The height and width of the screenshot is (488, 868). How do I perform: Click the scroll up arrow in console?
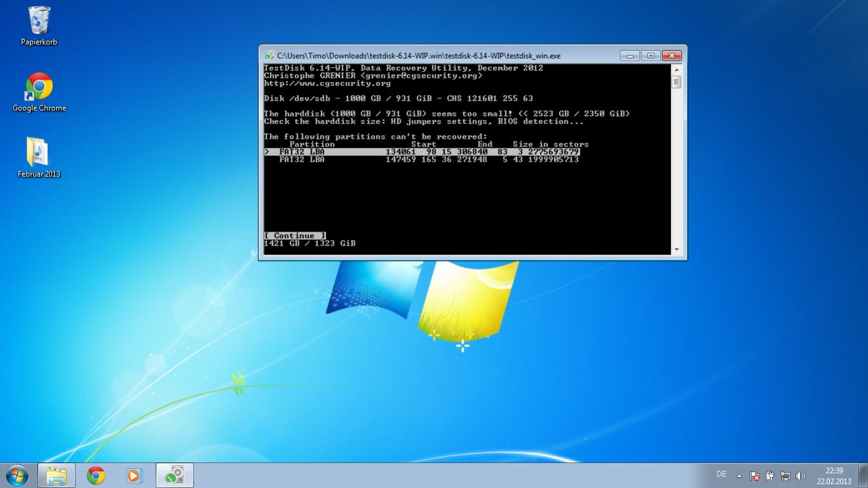(x=677, y=69)
